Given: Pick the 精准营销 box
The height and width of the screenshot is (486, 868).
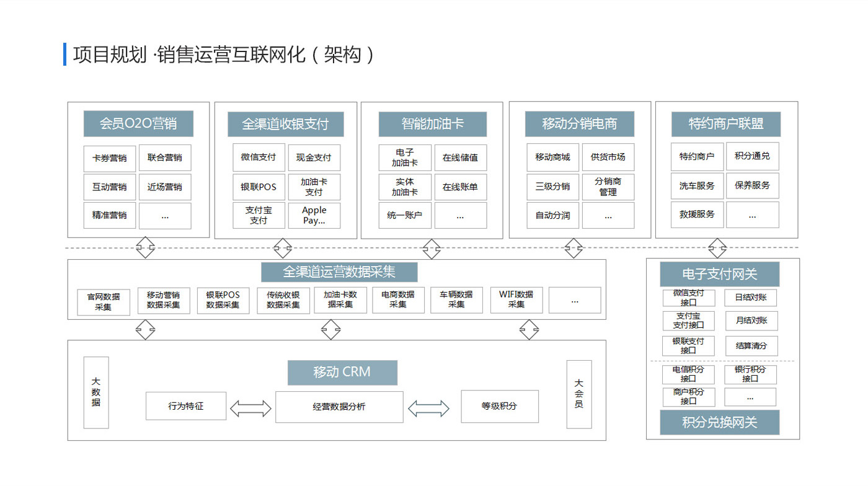Looking at the screenshot, I should 109,215.
